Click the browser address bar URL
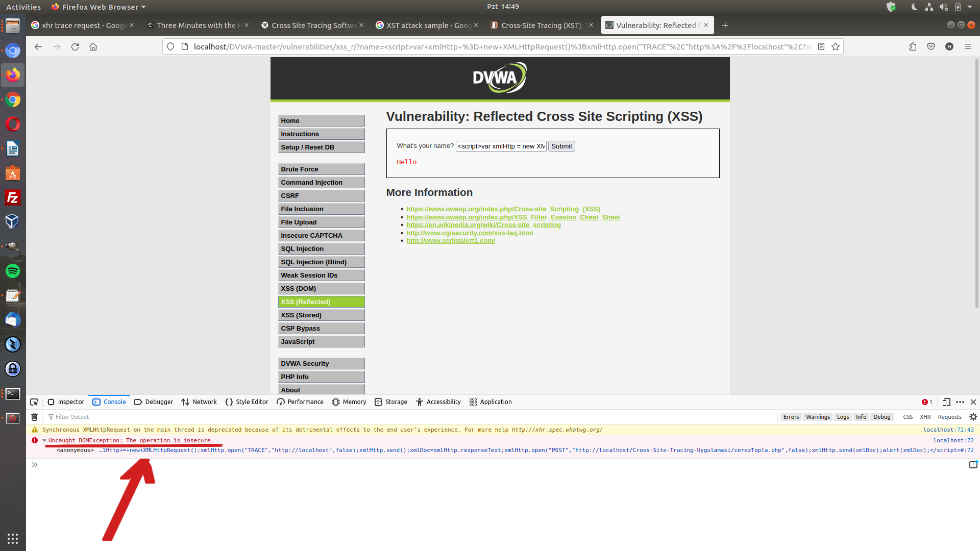The image size is (980, 551). (x=502, y=46)
